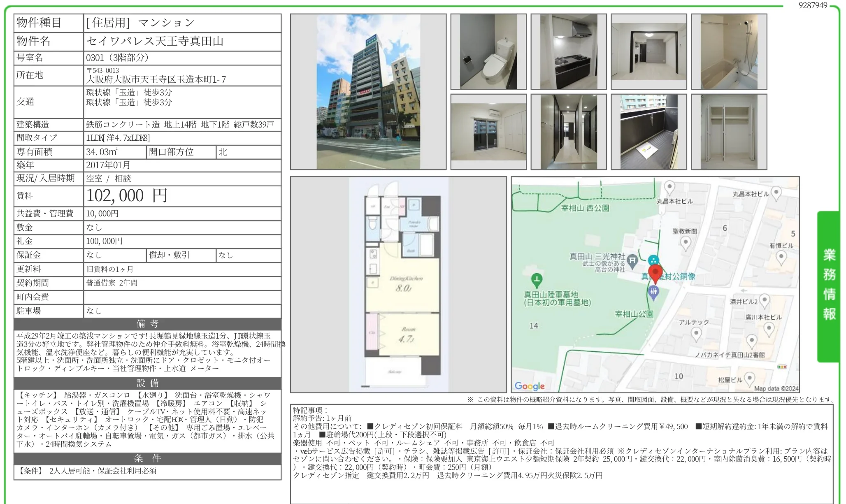Open the kitchen photo thumbnail
This screenshot has width=846, height=504.
coord(569,52)
